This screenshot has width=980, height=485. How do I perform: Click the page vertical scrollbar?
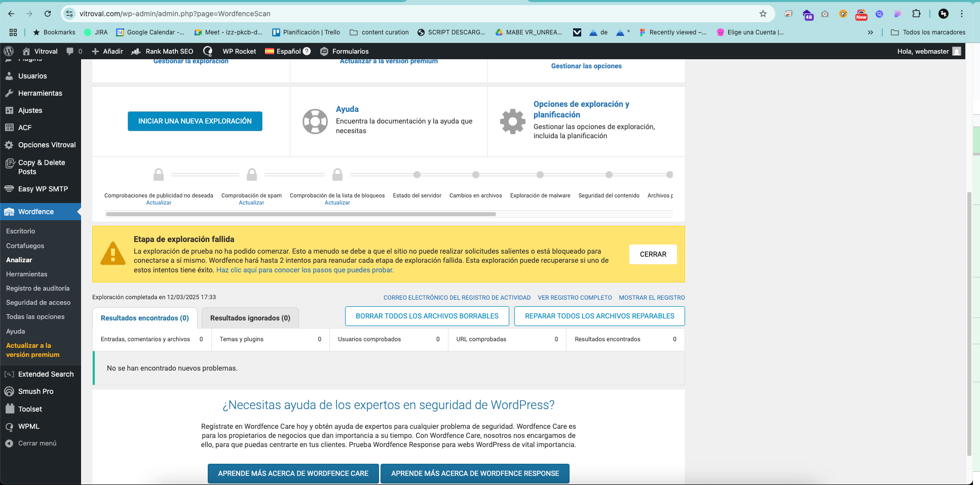click(969, 324)
